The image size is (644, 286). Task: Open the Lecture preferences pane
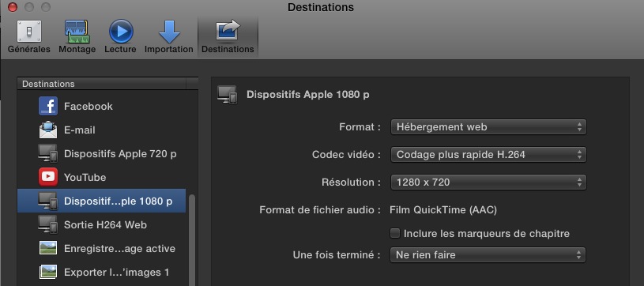click(120, 37)
